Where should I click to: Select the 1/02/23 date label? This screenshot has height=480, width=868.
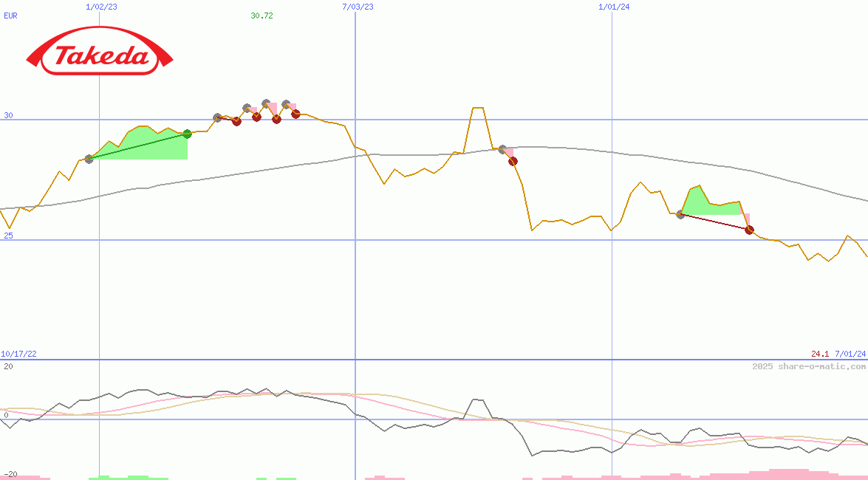[x=101, y=7]
